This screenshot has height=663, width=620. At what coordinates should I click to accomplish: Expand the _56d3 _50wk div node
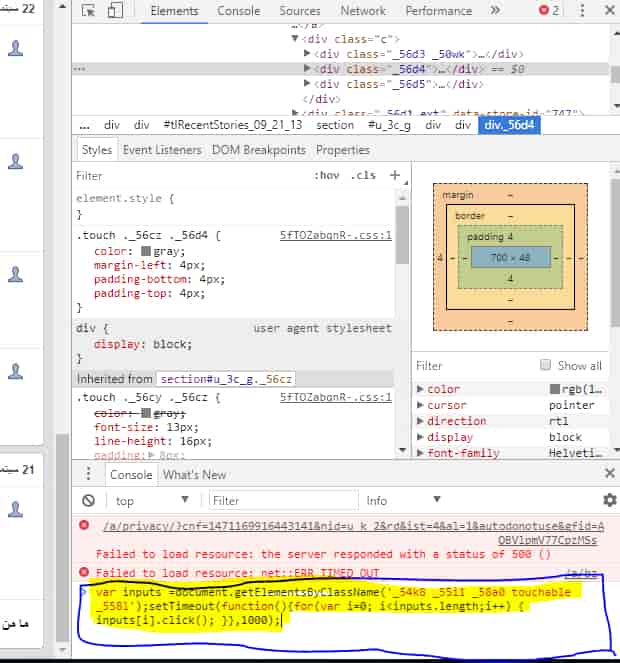(307, 53)
